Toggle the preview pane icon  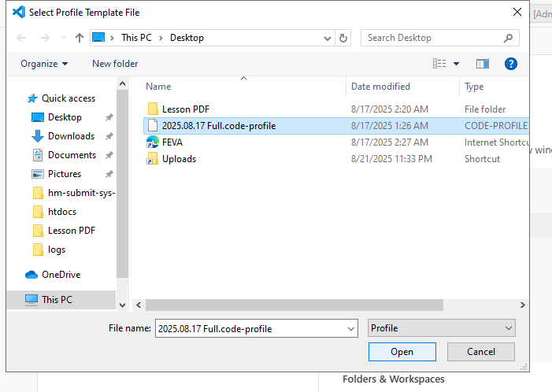click(483, 64)
